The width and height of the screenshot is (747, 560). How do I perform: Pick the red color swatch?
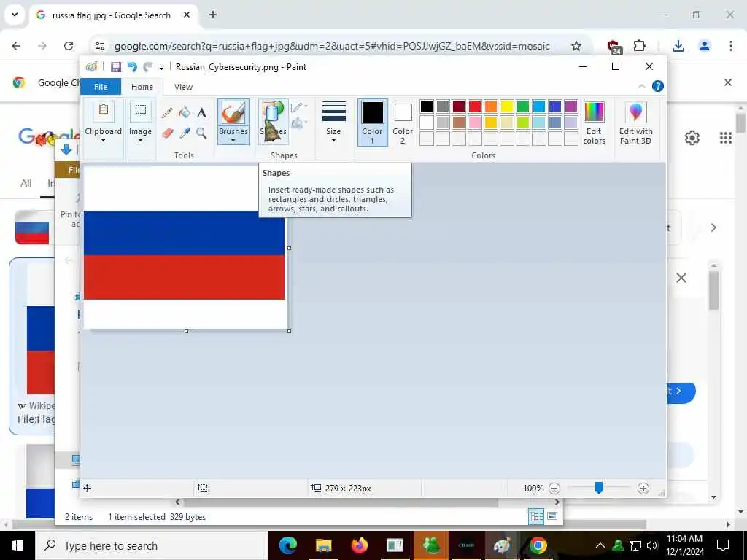click(475, 106)
